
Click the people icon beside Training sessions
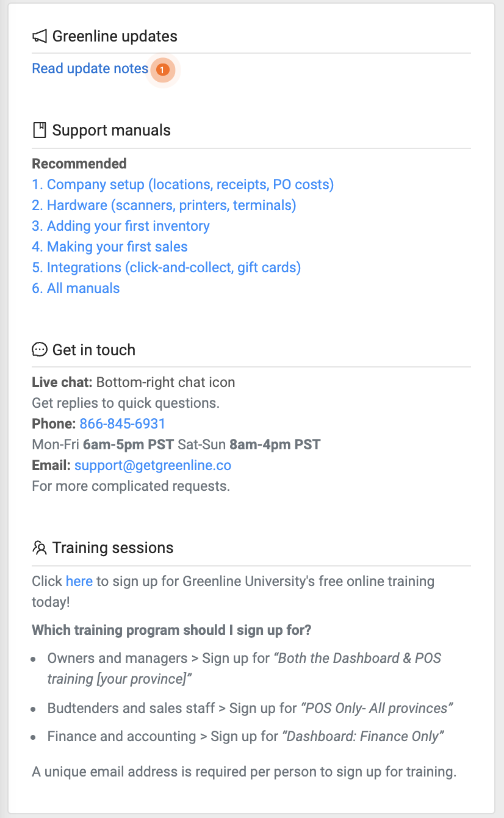(40, 548)
